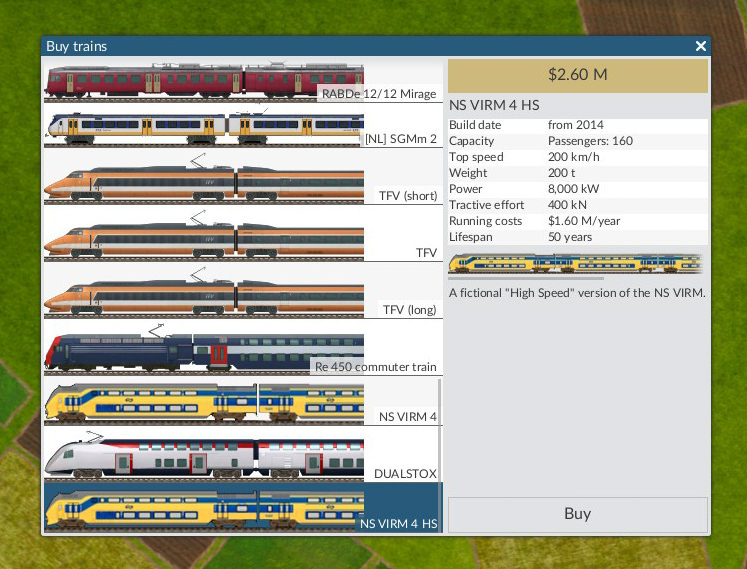Image resolution: width=747 pixels, height=569 pixels.
Task: Choose the DUALSTOX train entry
Action: [x=241, y=454]
